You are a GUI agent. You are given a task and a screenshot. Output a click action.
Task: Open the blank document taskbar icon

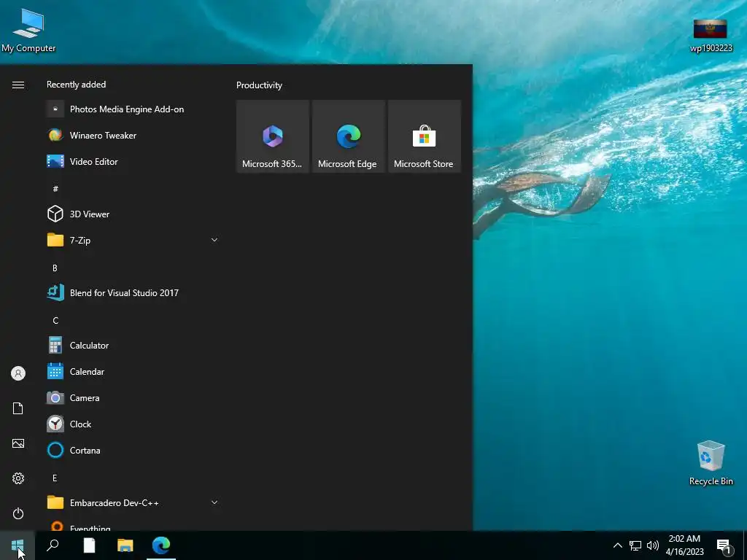pos(89,545)
